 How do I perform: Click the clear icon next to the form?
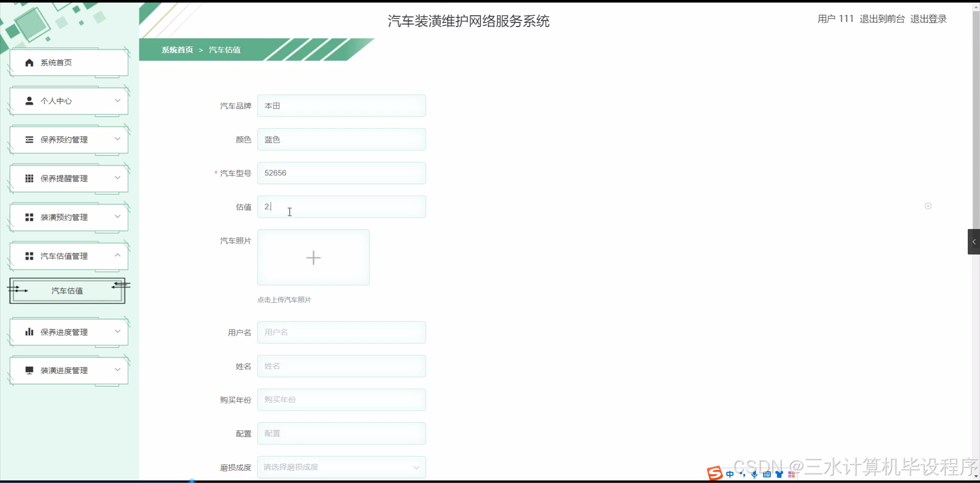(x=928, y=206)
